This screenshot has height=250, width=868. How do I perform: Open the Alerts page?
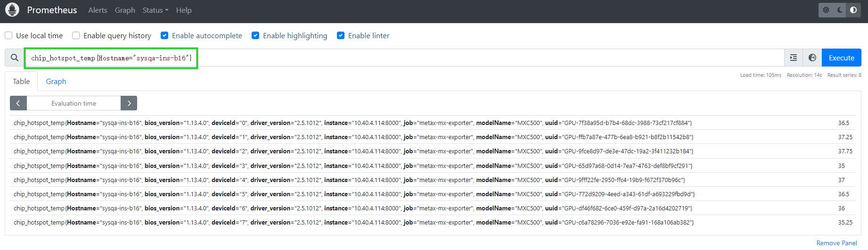point(98,10)
